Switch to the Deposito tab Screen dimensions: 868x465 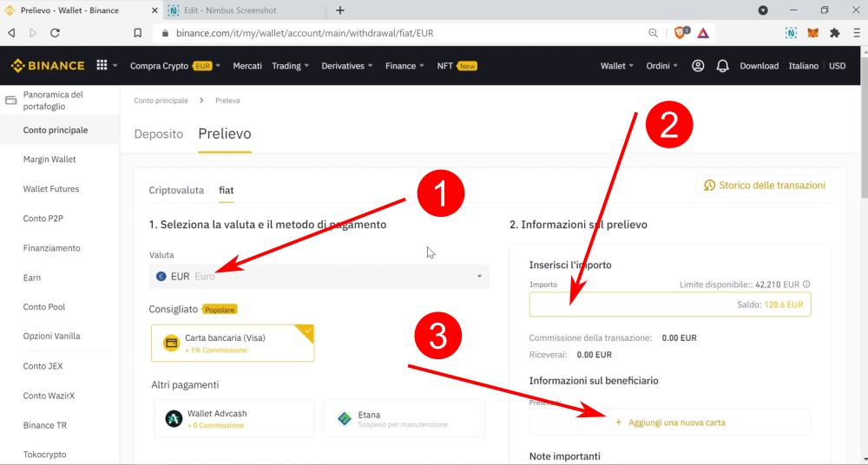(158, 134)
